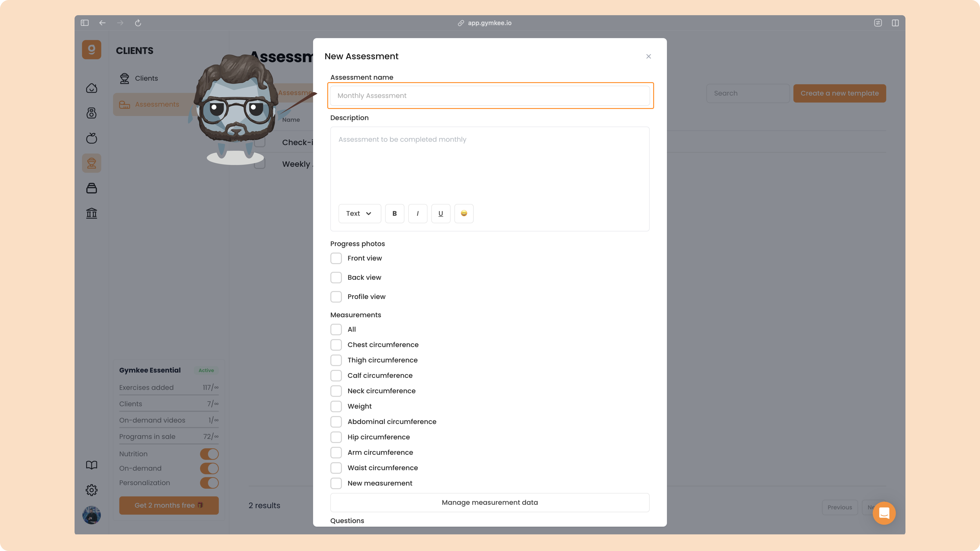The image size is (980, 551).
Task: Apply underline formatting in description
Action: point(440,213)
